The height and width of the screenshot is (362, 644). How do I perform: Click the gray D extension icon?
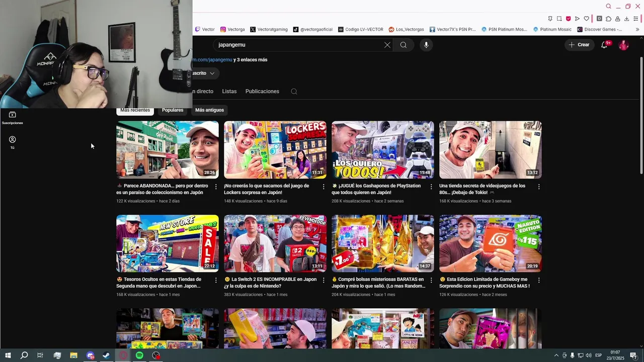pyautogui.click(x=599, y=19)
